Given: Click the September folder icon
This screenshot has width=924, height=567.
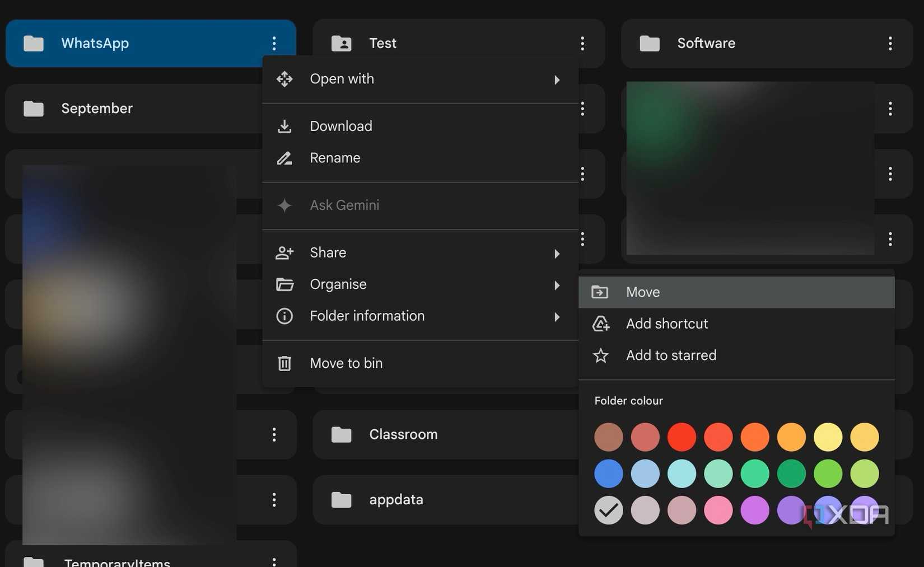Looking at the screenshot, I should click(34, 109).
